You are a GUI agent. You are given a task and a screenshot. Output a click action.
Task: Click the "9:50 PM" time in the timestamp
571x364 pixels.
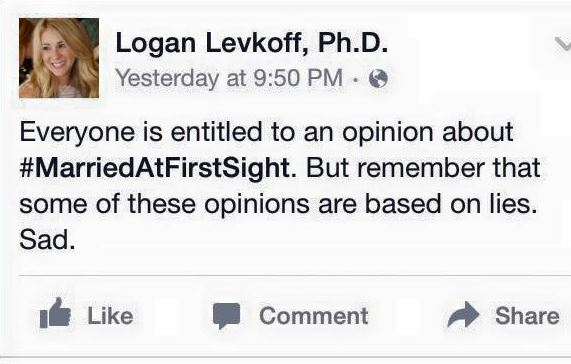pyautogui.click(x=298, y=78)
